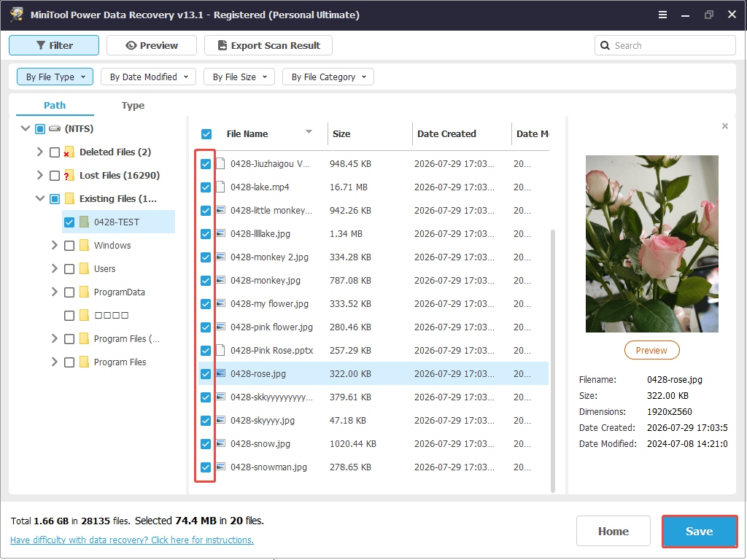Viewport: 747px width, 560px height.
Task: Click image icon of 0428-snowman.jpg
Action: 220,467
